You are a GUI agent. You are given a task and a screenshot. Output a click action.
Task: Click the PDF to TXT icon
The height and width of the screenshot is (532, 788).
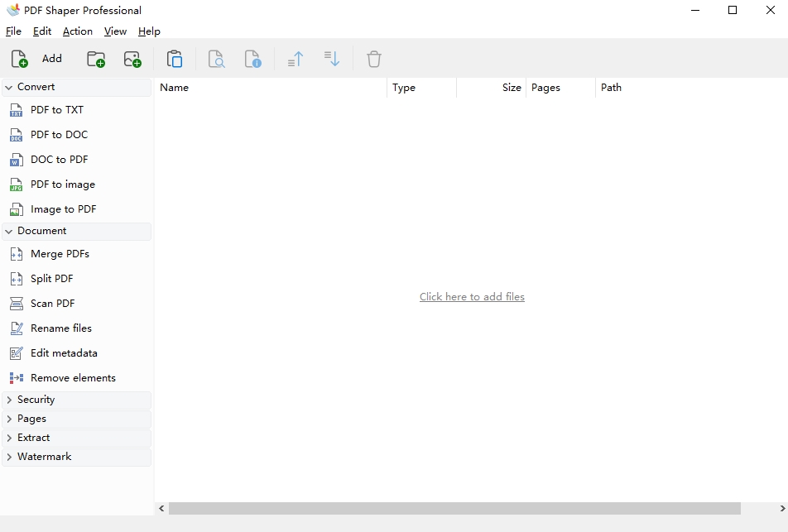point(16,110)
